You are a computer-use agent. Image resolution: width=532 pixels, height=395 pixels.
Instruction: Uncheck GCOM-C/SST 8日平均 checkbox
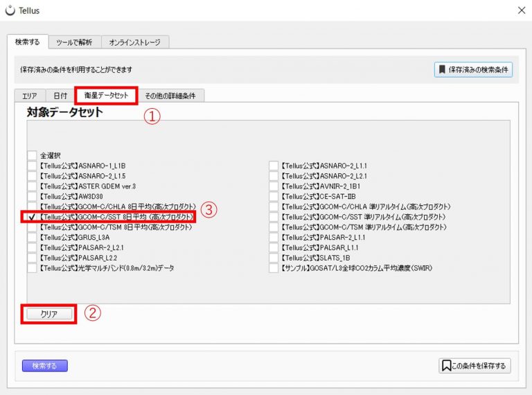pyautogui.click(x=33, y=217)
